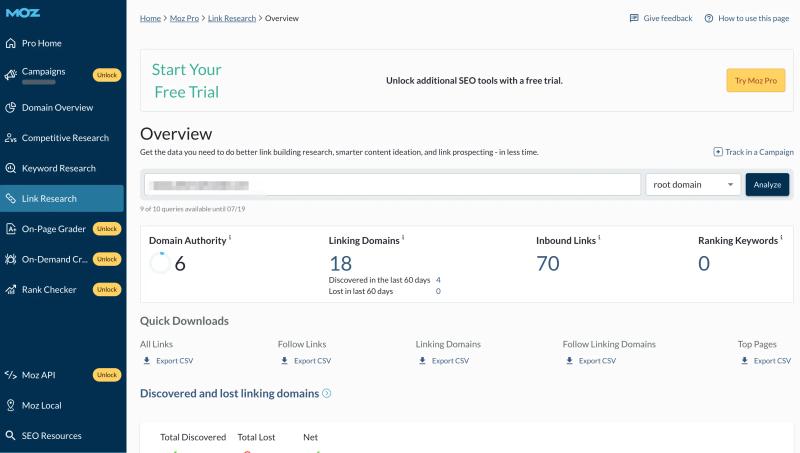Click the help question mark icon

point(709,18)
